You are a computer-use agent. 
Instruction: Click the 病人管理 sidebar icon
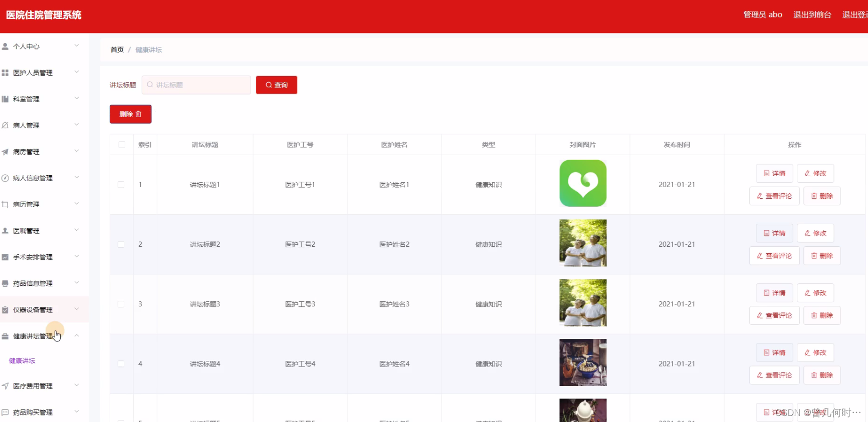tap(5, 125)
